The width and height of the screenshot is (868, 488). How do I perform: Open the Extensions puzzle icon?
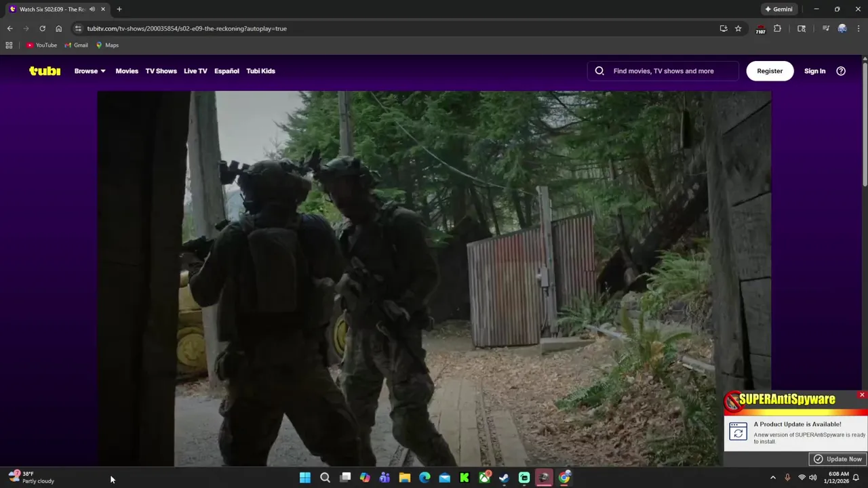point(777,28)
